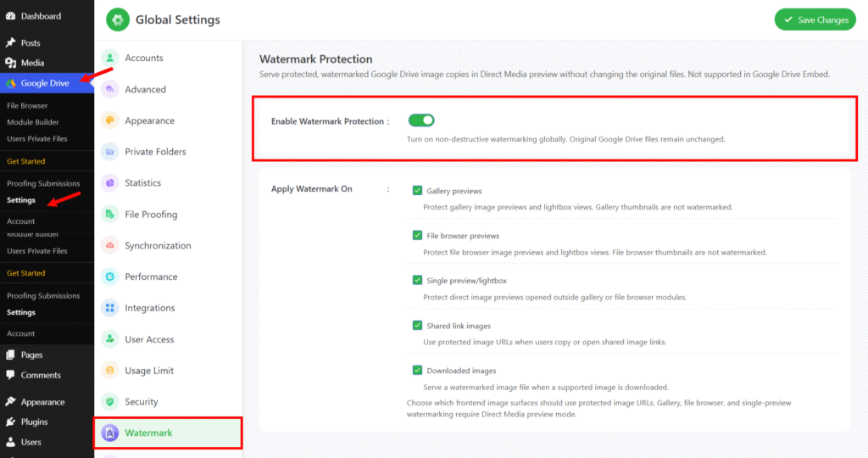Image resolution: width=868 pixels, height=458 pixels.
Task: Open Accounts settings icon
Action: pyautogui.click(x=109, y=58)
